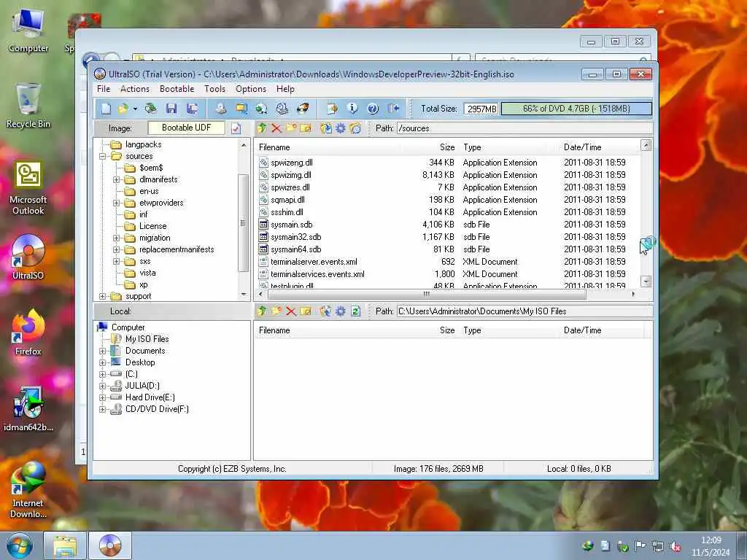Click red X Delete in Local pane toolbar
The height and width of the screenshot is (560, 747).
click(291, 311)
